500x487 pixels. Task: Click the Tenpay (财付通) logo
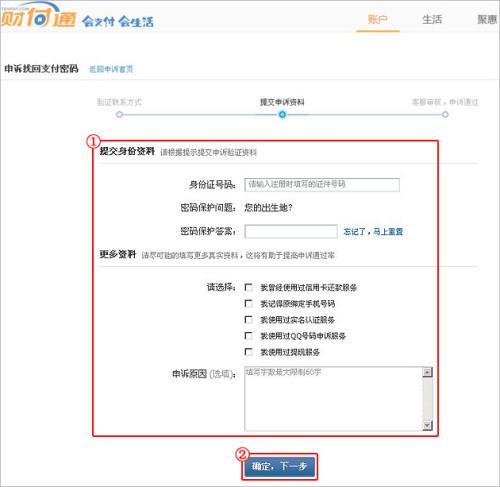tap(39, 15)
